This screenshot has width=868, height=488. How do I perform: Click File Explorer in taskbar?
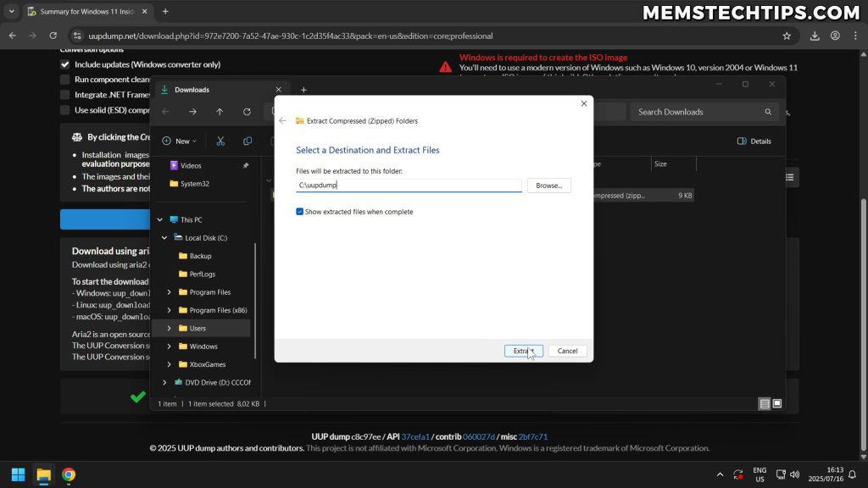43,474
